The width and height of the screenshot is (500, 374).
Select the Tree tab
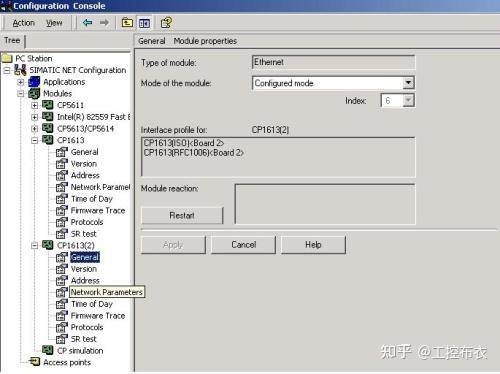pyautogui.click(x=12, y=40)
